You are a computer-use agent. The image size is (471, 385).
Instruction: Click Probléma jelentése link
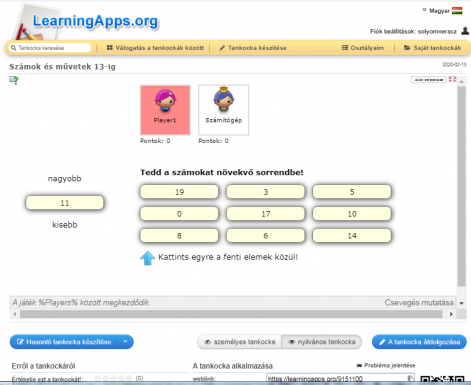386,365
